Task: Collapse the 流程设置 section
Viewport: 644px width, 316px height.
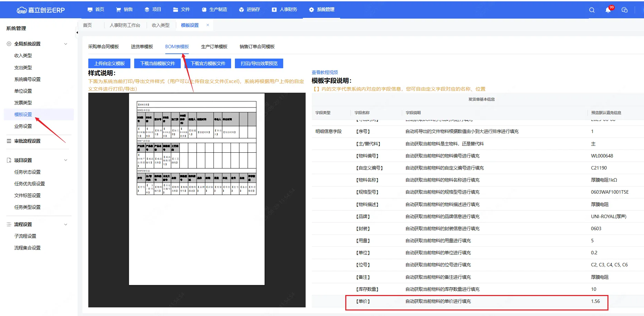Action: point(66,224)
